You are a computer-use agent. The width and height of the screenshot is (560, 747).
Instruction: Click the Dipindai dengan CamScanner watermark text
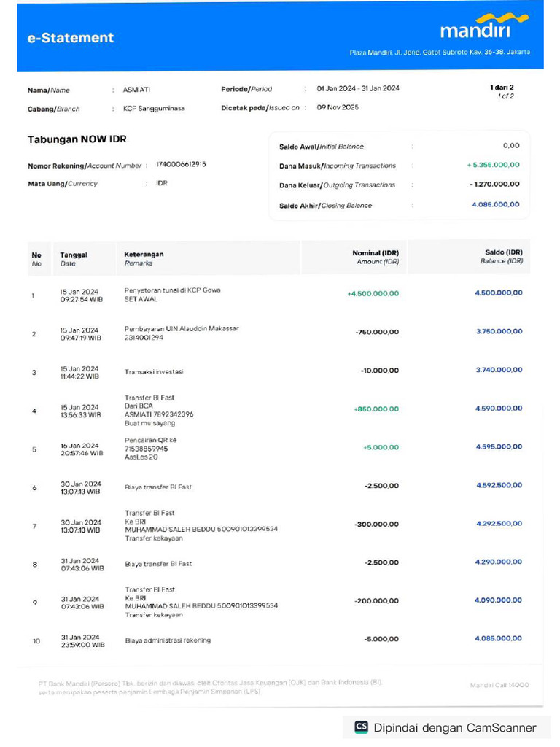455,727
